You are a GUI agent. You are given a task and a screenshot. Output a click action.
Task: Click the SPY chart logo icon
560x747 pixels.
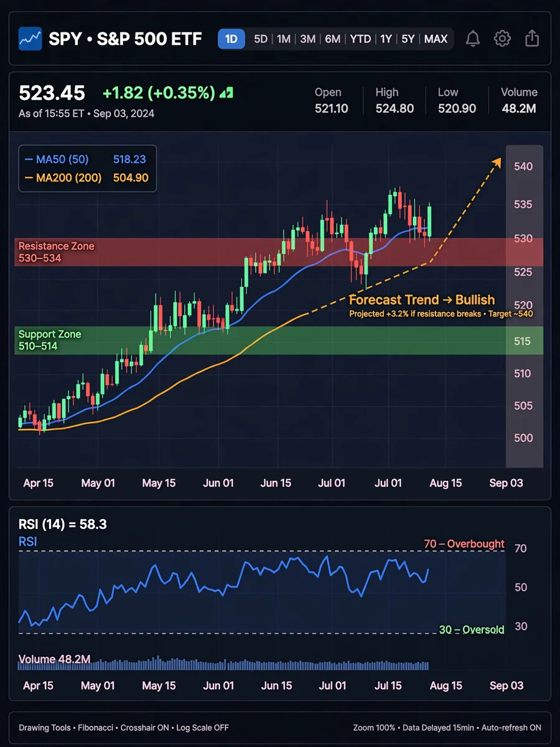pos(30,39)
